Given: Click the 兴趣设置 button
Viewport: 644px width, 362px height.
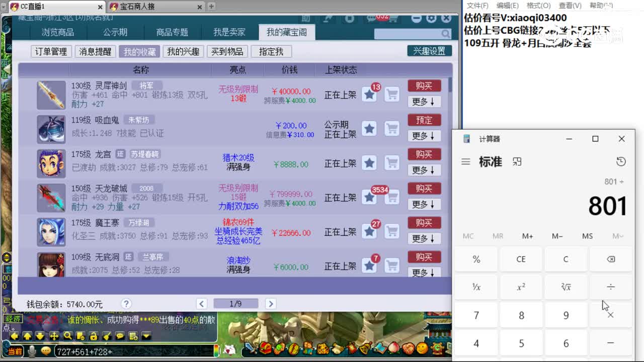Looking at the screenshot, I should [x=429, y=51].
